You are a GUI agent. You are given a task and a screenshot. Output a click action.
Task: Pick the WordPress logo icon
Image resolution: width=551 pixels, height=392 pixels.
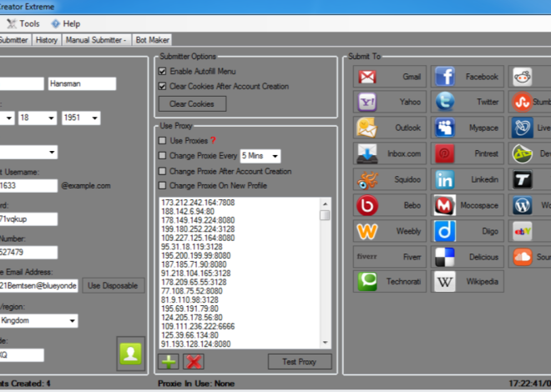pyautogui.click(x=523, y=205)
